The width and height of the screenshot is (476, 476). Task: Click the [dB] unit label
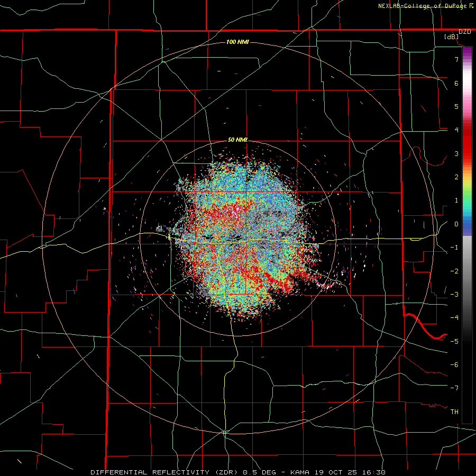(452, 37)
